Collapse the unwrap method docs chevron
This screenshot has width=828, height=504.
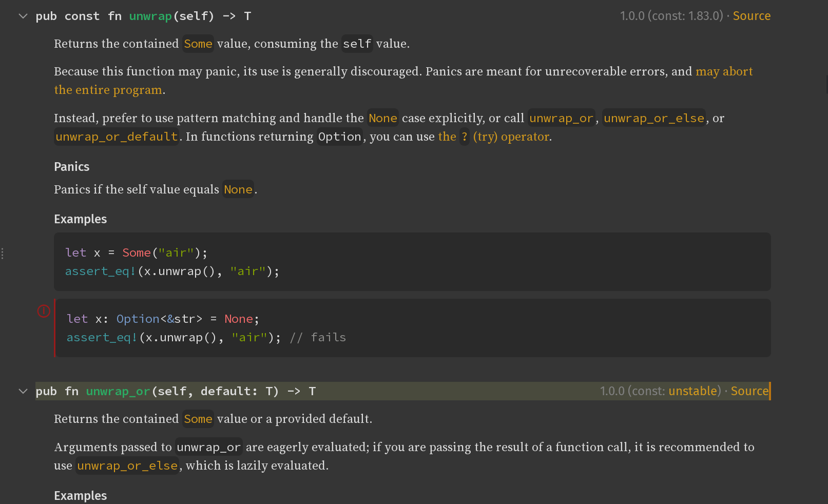coord(23,16)
